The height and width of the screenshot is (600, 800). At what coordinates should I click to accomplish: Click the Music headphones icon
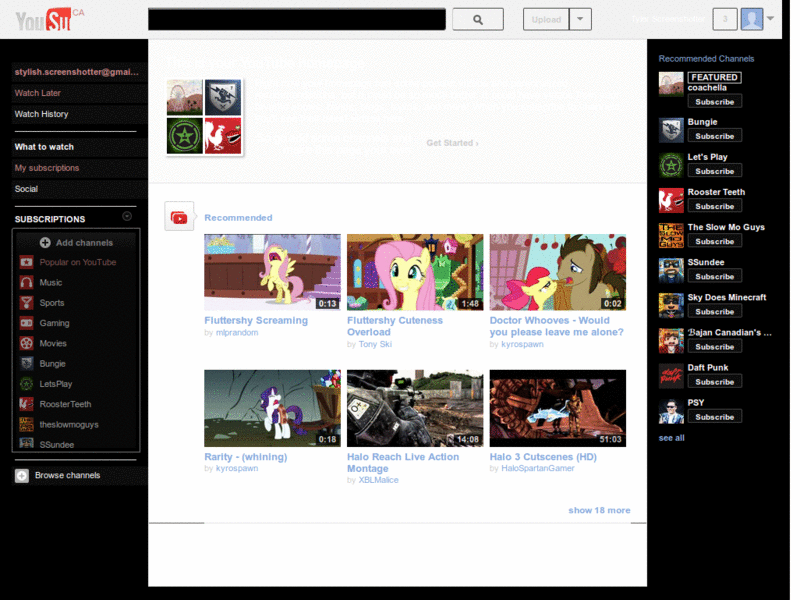tap(27, 283)
